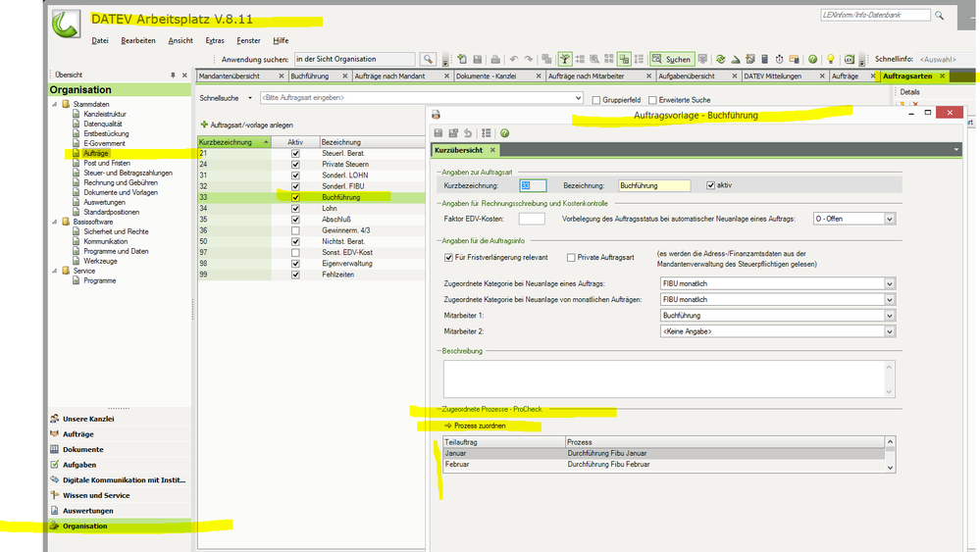
Task: Enable the Gruppierfeld checkbox
Action: 596,100
